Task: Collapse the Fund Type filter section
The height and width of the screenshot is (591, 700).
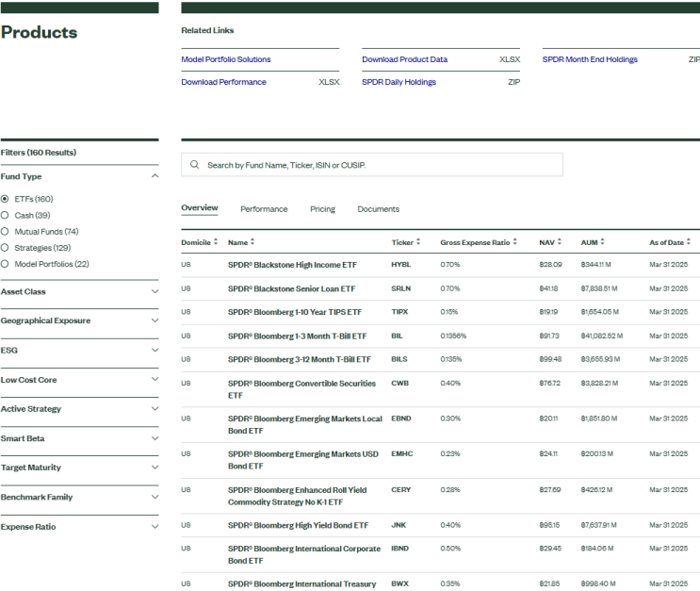Action: [155, 176]
